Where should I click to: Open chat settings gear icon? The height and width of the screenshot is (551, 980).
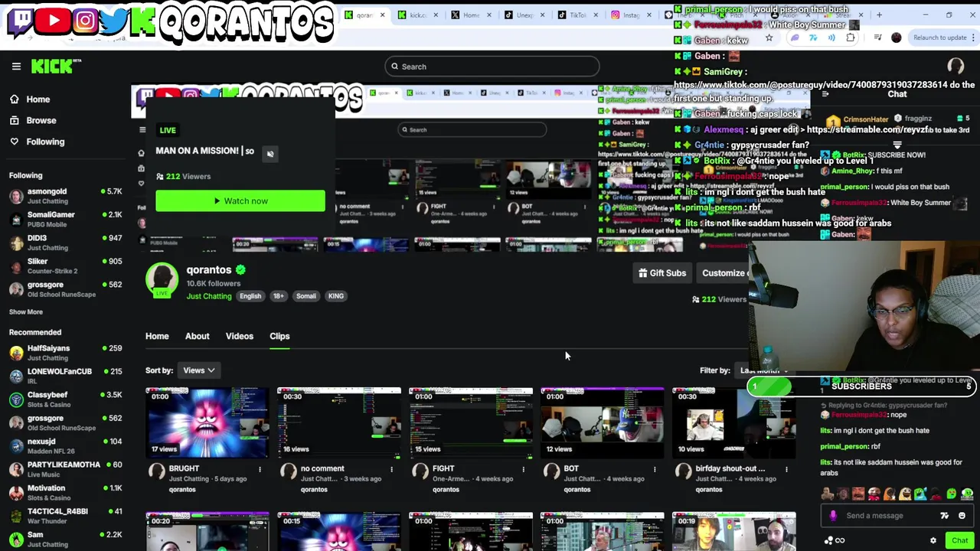click(933, 540)
